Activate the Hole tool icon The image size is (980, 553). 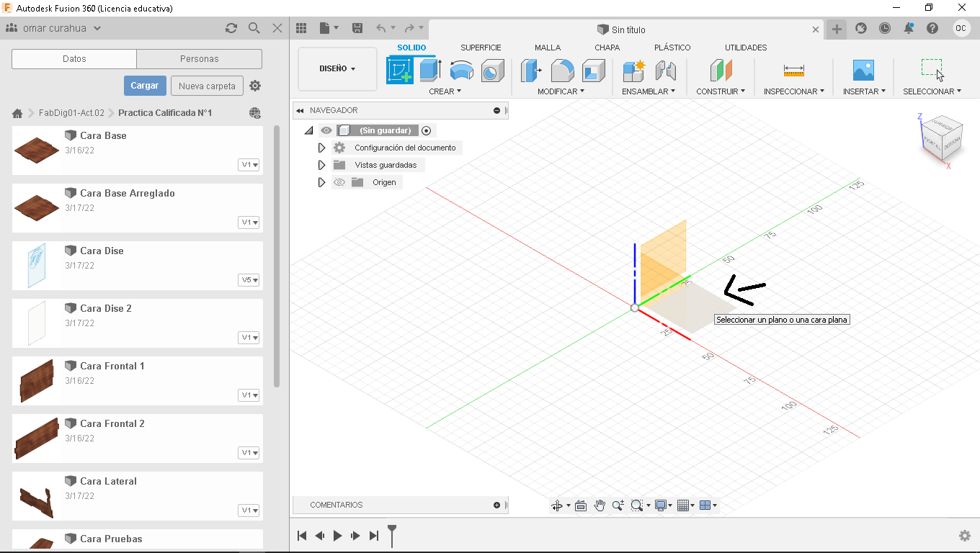pyautogui.click(x=491, y=71)
